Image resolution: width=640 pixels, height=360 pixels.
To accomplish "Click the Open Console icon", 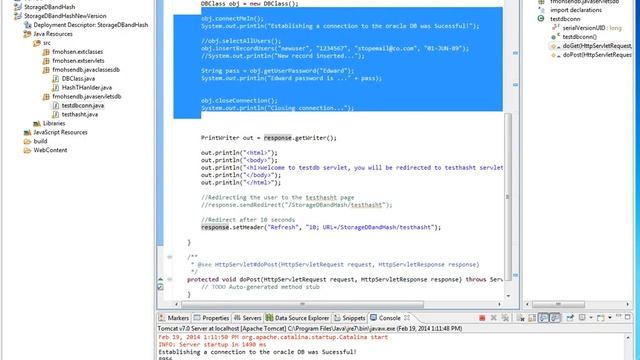I will [600, 318].
